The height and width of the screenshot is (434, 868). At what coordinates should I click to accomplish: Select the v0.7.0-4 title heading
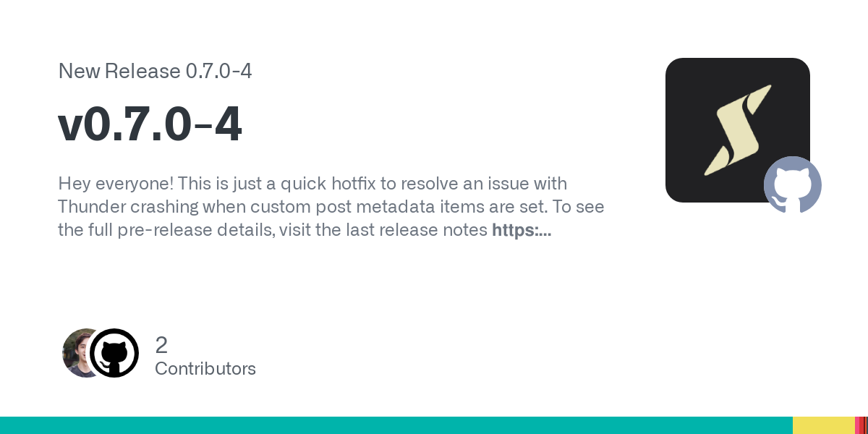click(150, 124)
